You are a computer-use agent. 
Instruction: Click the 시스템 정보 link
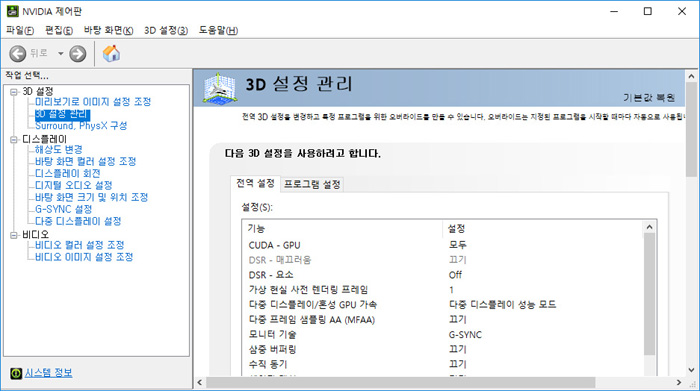pyautogui.click(x=48, y=373)
